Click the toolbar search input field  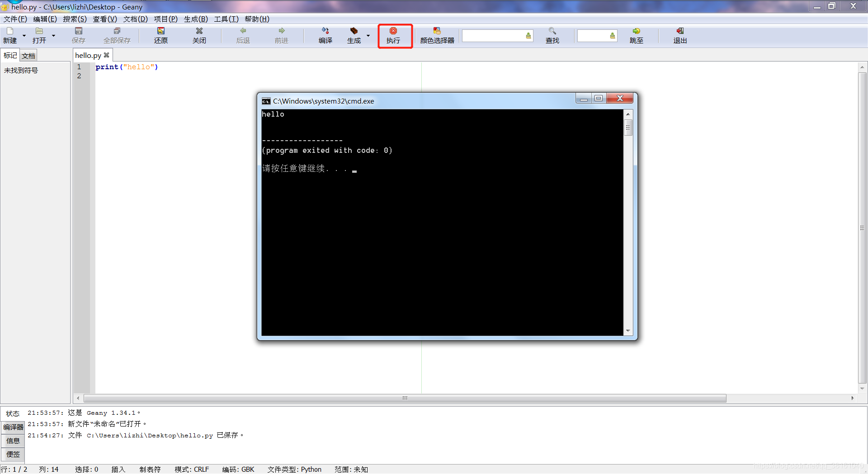493,36
